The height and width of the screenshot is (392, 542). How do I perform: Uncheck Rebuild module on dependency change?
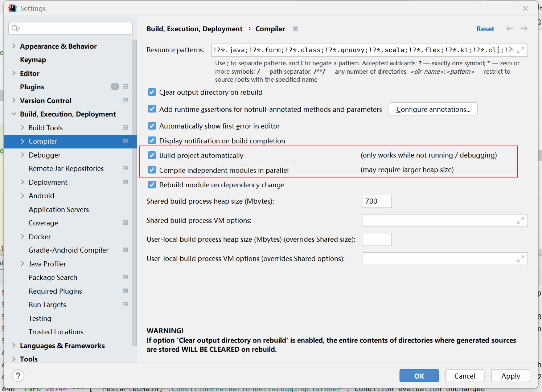coord(152,185)
